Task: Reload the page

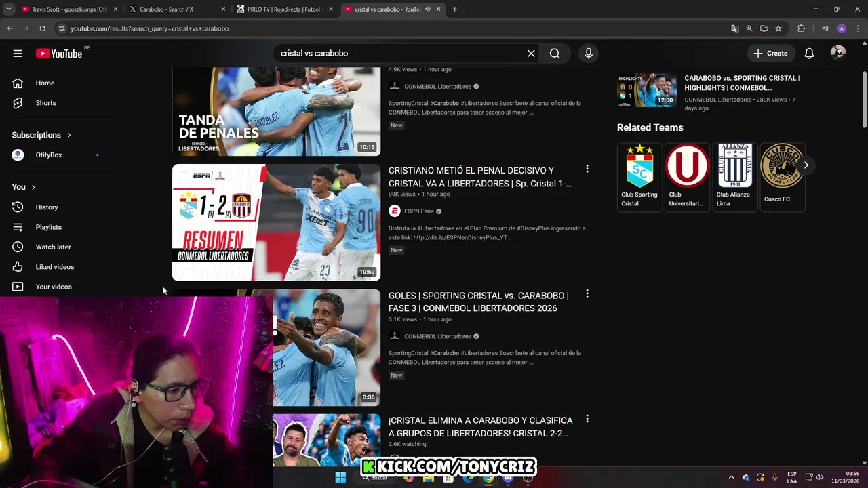Action: tap(42, 28)
